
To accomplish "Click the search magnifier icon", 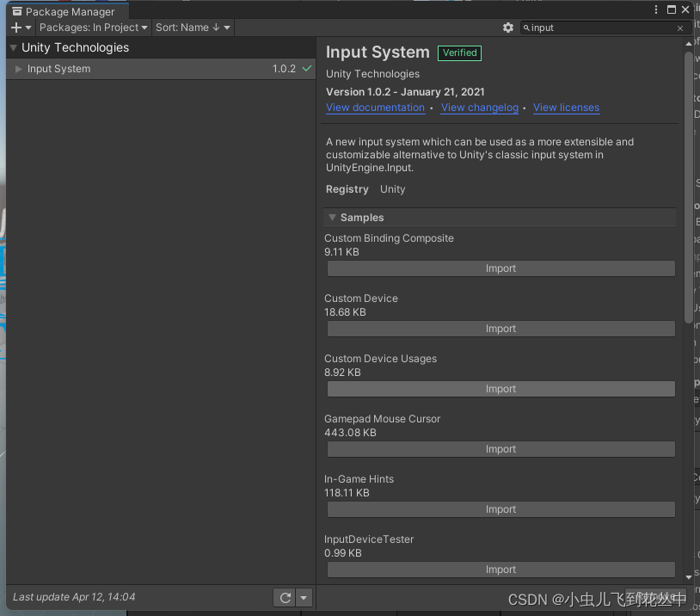I will tap(525, 27).
